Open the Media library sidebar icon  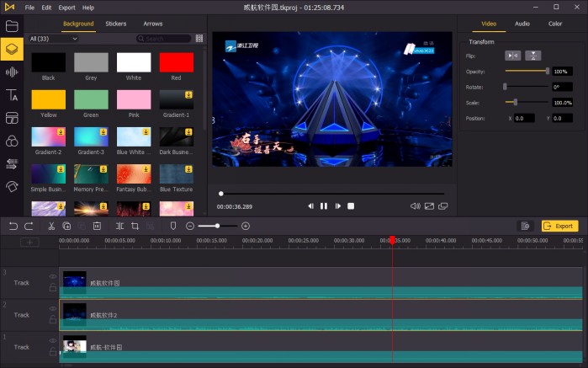[x=12, y=26]
